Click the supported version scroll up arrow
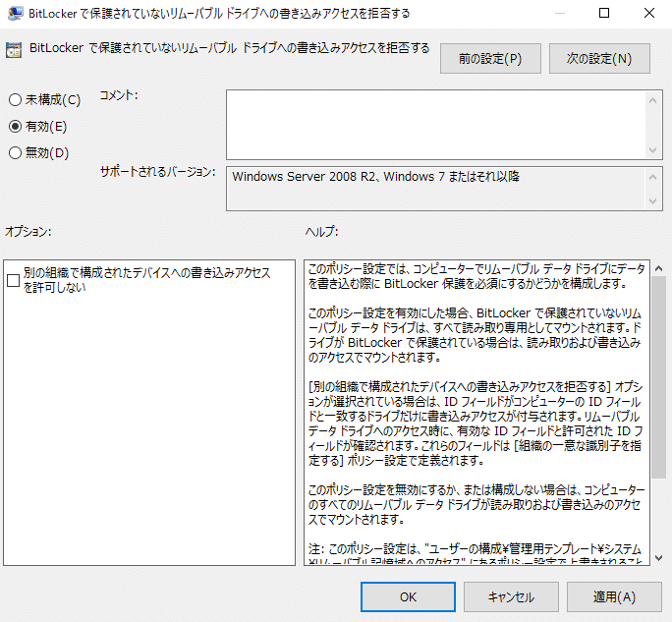This screenshot has height=622, width=672. pyautogui.click(x=652, y=177)
